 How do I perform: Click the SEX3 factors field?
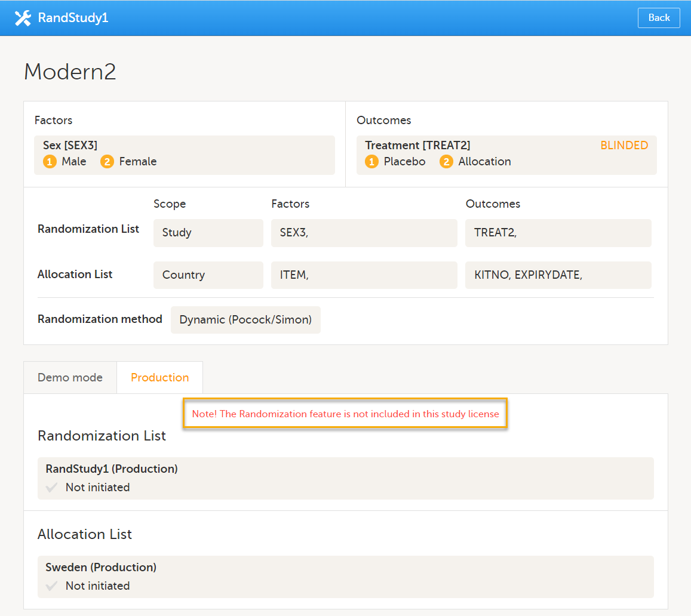(x=364, y=233)
